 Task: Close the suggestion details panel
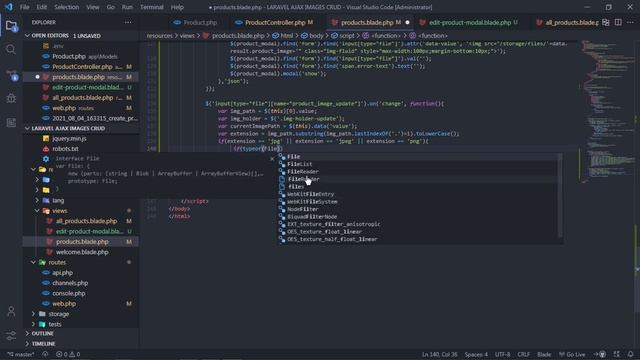(x=272, y=158)
